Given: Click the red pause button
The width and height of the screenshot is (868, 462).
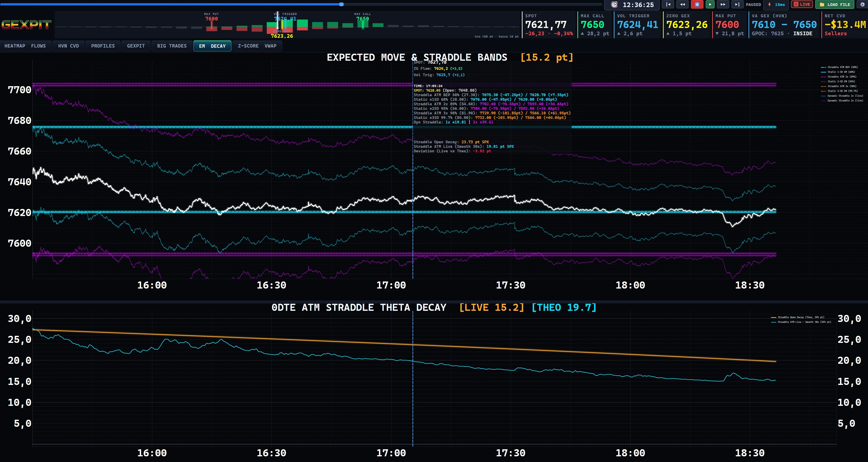Looking at the screenshot, I should [697, 4].
